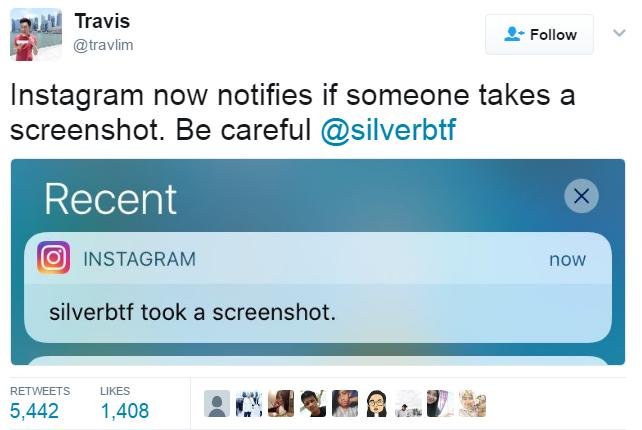Click the INSTAGRAM notification header label

(139, 259)
